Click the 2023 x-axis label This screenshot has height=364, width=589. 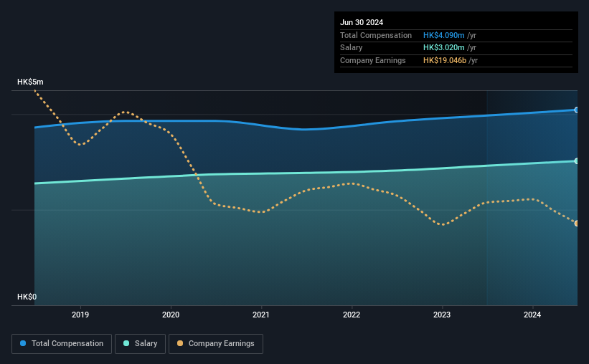[x=442, y=315]
